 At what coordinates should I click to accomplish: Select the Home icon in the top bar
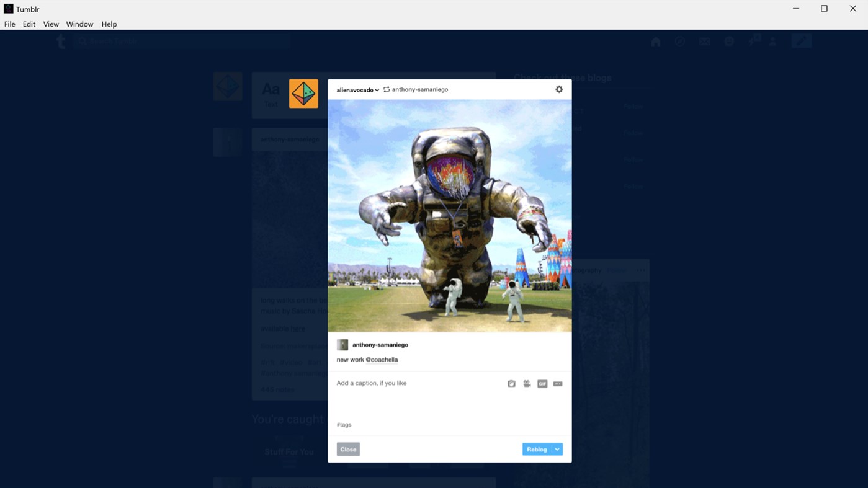coord(655,41)
